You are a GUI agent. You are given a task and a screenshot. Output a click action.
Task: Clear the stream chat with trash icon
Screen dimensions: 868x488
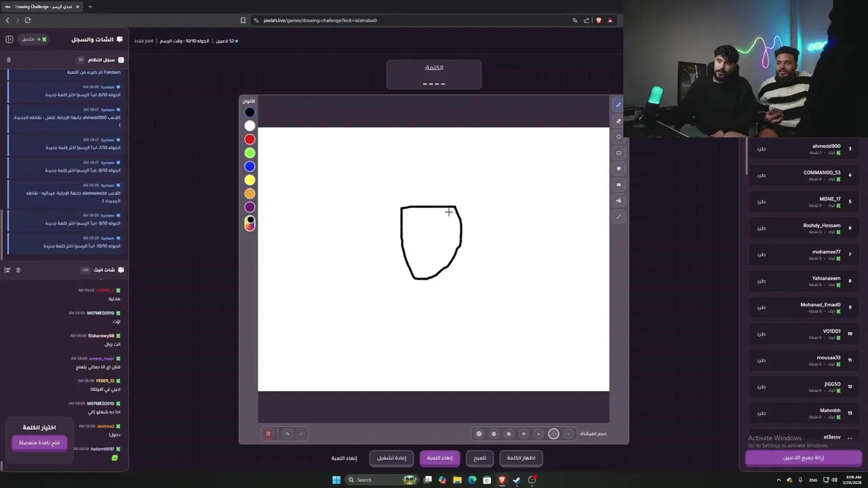coord(18,270)
